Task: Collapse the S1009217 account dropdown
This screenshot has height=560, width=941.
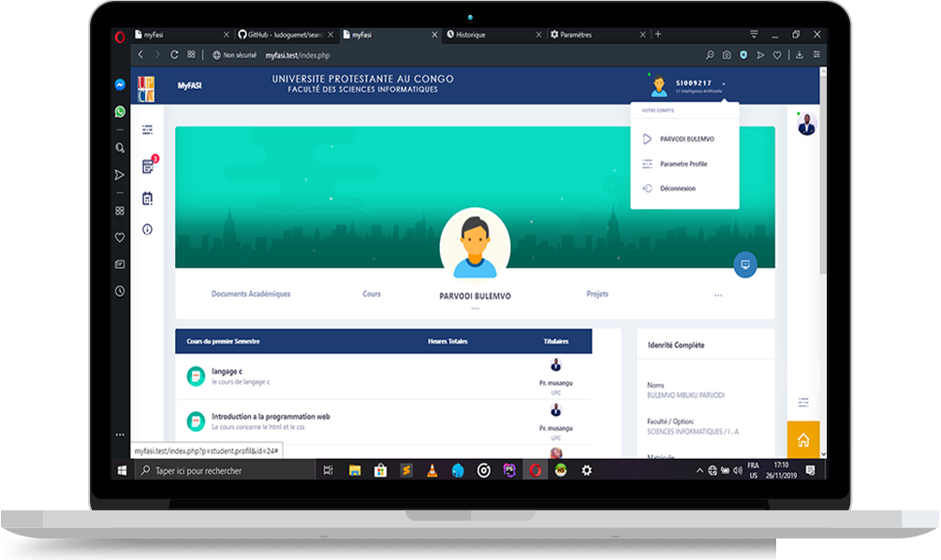Action: (724, 84)
